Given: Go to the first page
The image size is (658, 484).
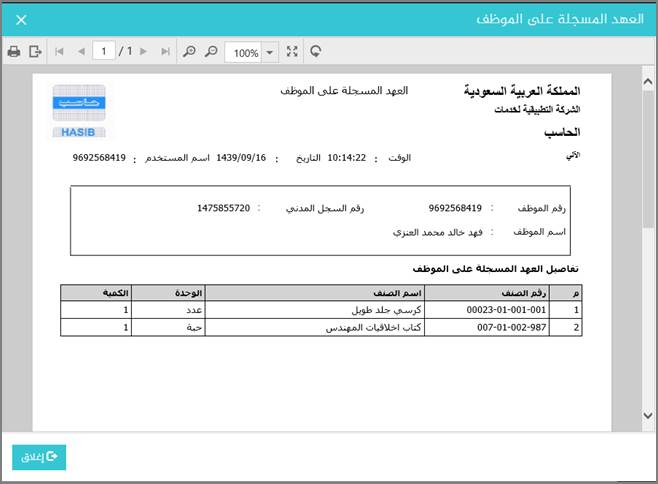Looking at the screenshot, I should 59,52.
